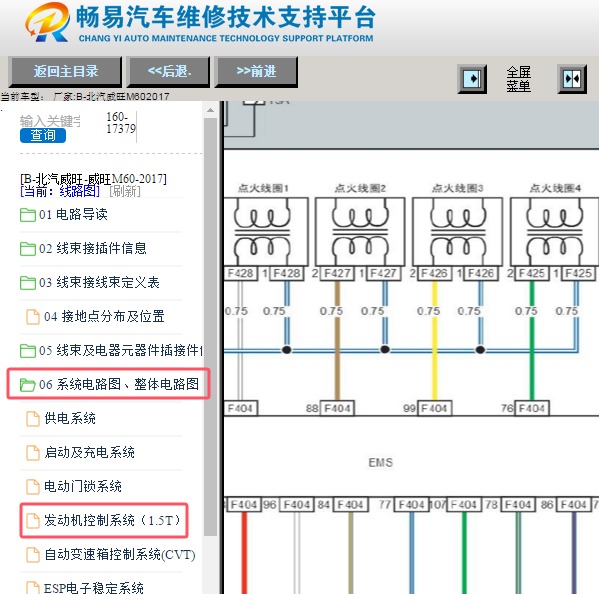Click the 当前：线路图 link
Image resolution: width=599 pixels, height=594 pixels.
(x=60, y=191)
